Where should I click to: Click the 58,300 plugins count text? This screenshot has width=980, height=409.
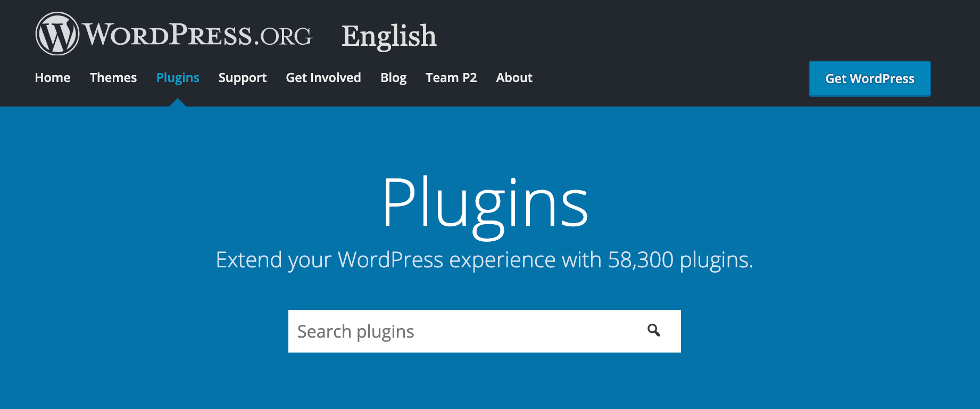click(679, 260)
